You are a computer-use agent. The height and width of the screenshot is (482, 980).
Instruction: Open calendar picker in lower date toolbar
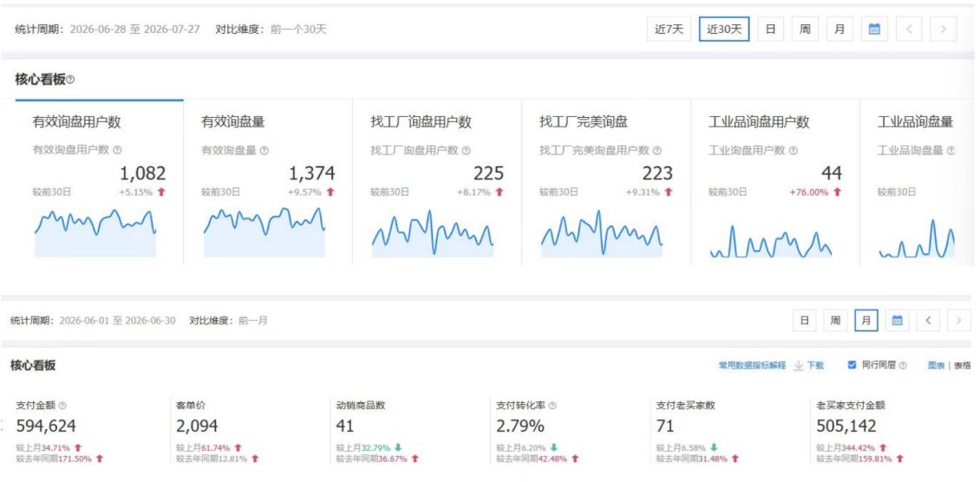(x=897, y=320)
